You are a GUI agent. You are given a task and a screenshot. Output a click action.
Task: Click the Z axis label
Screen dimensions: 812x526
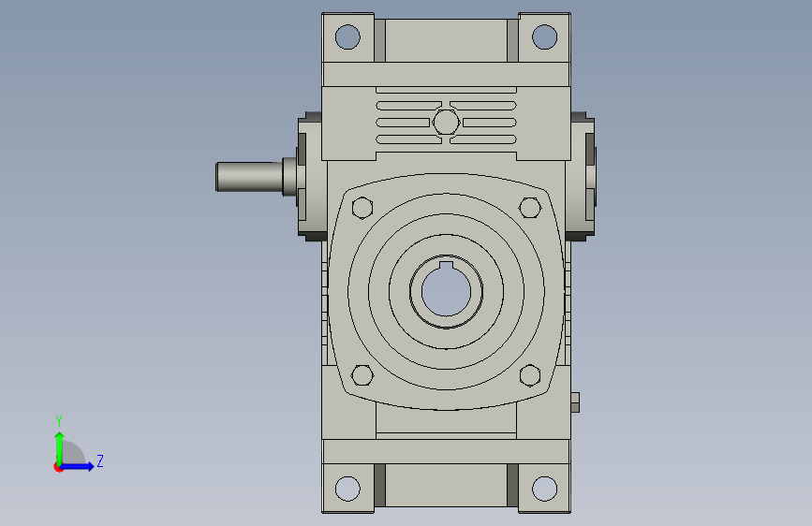point(100,460)
